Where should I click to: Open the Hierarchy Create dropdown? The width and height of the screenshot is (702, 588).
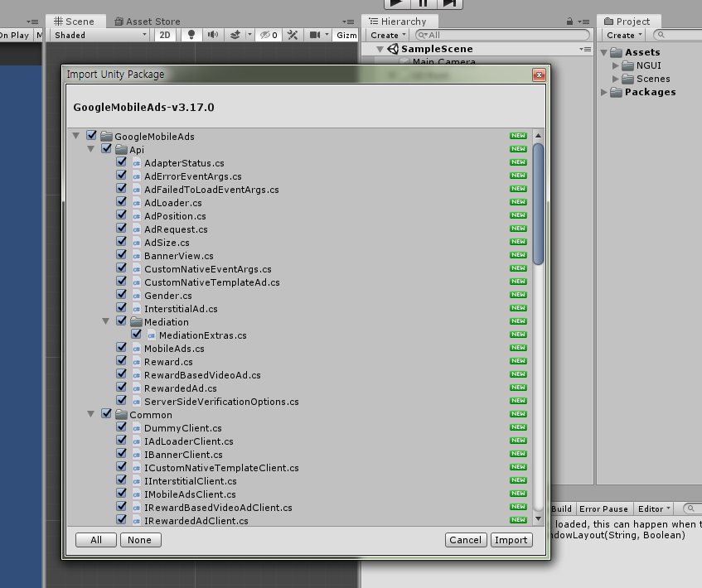click(x=388, y=35)
